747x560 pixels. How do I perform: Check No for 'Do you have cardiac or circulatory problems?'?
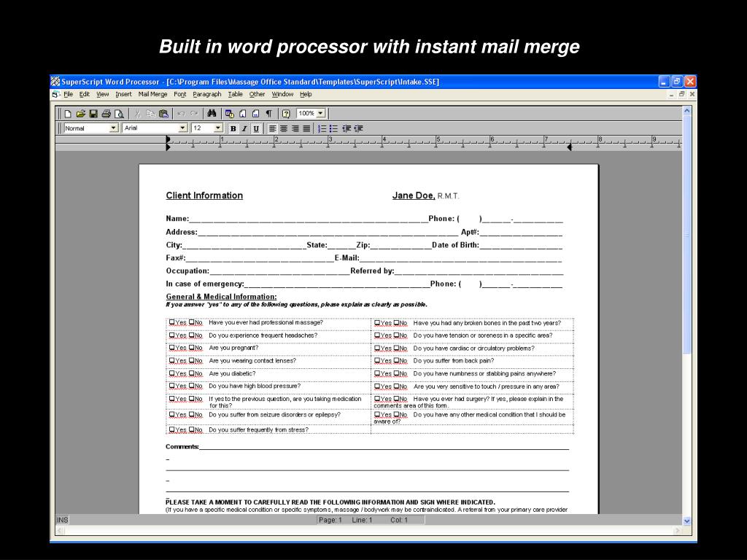click(396, 348)
